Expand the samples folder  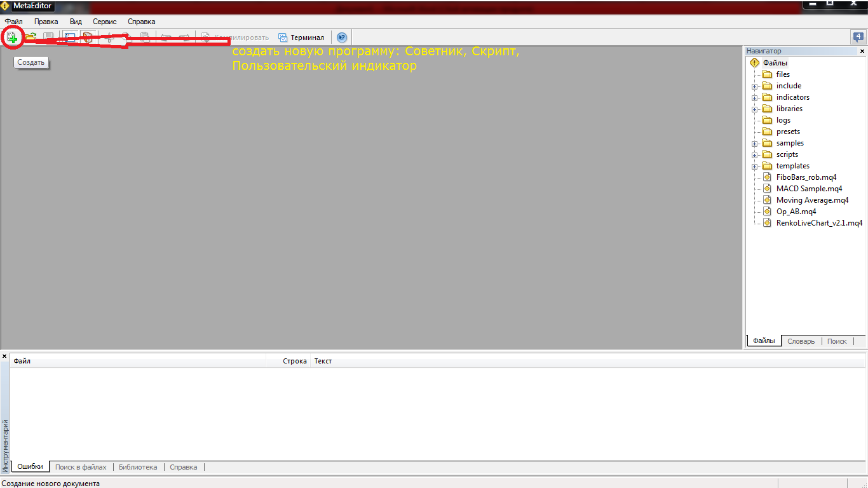tap(755, 144)
